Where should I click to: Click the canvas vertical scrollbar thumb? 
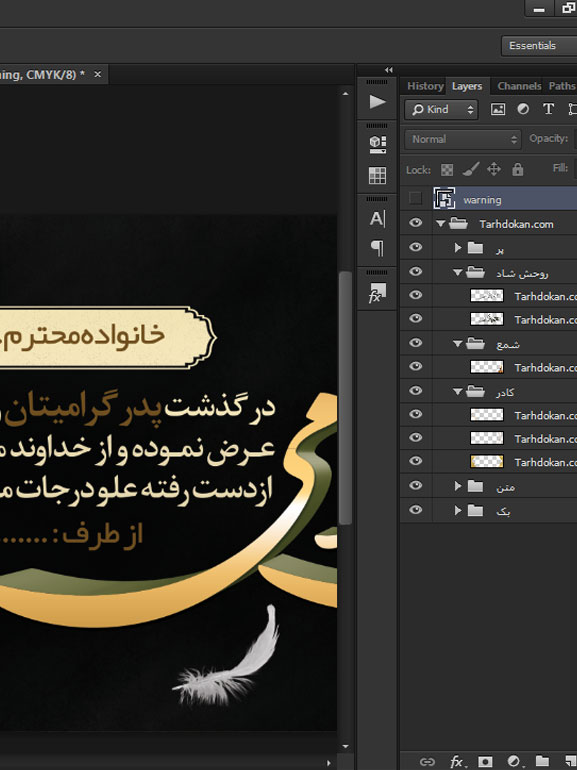pos(345,398)
